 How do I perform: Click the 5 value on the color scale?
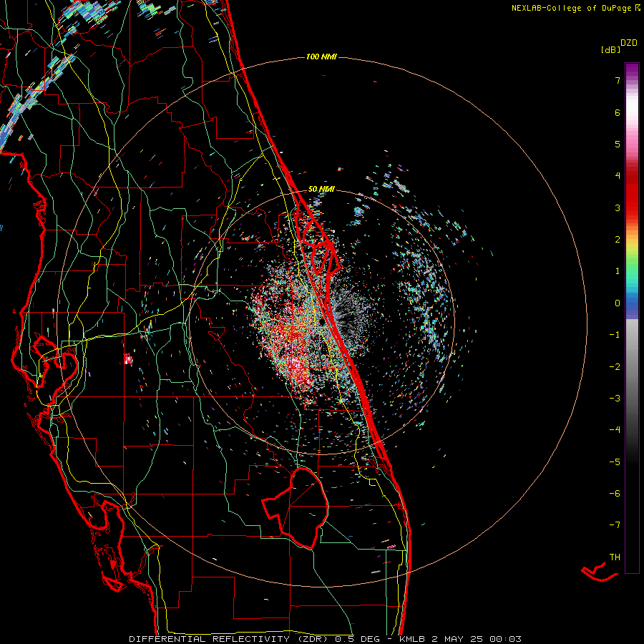point(618,144)
